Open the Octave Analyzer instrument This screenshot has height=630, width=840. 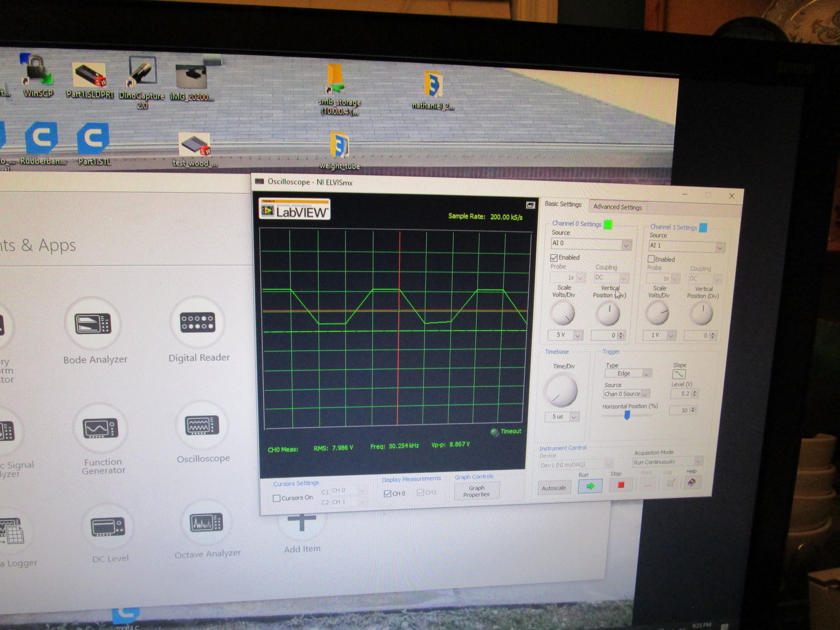coord(206,523)
